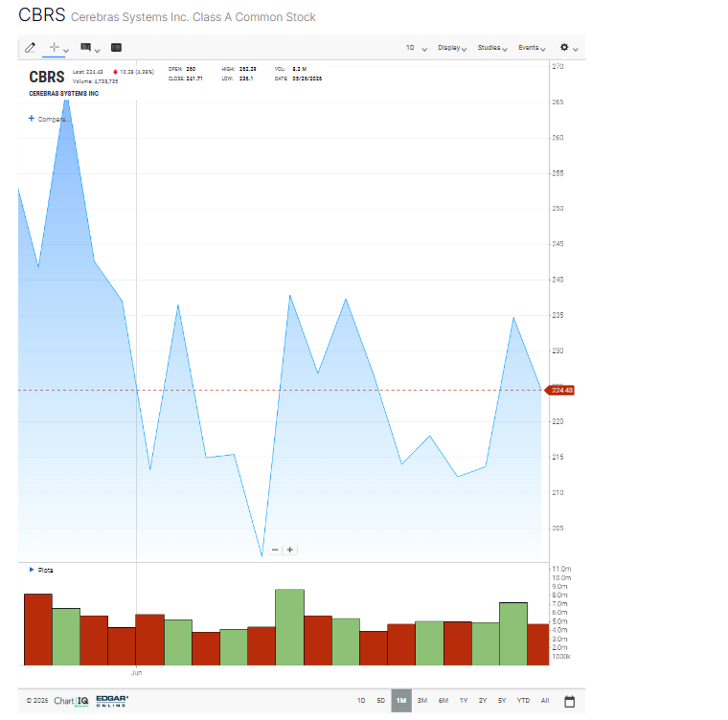
Task: Select the All range
Action: point(545,701)
